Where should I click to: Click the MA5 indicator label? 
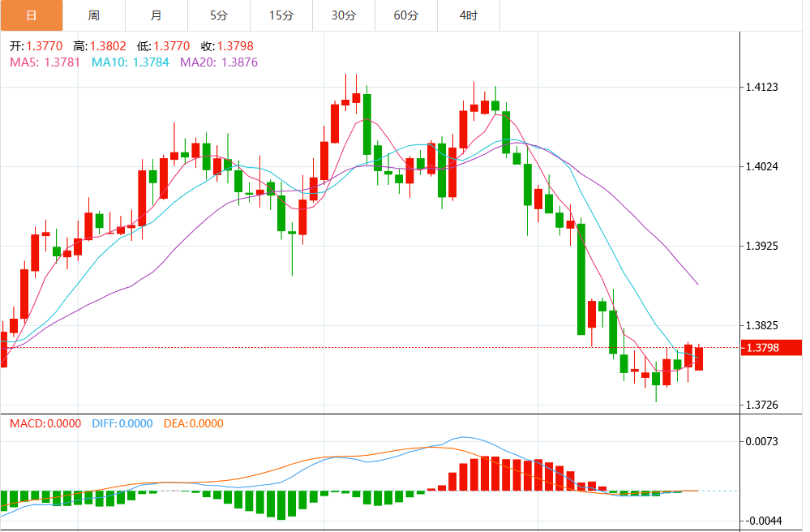pyautogui.click(x=45, y=62)
